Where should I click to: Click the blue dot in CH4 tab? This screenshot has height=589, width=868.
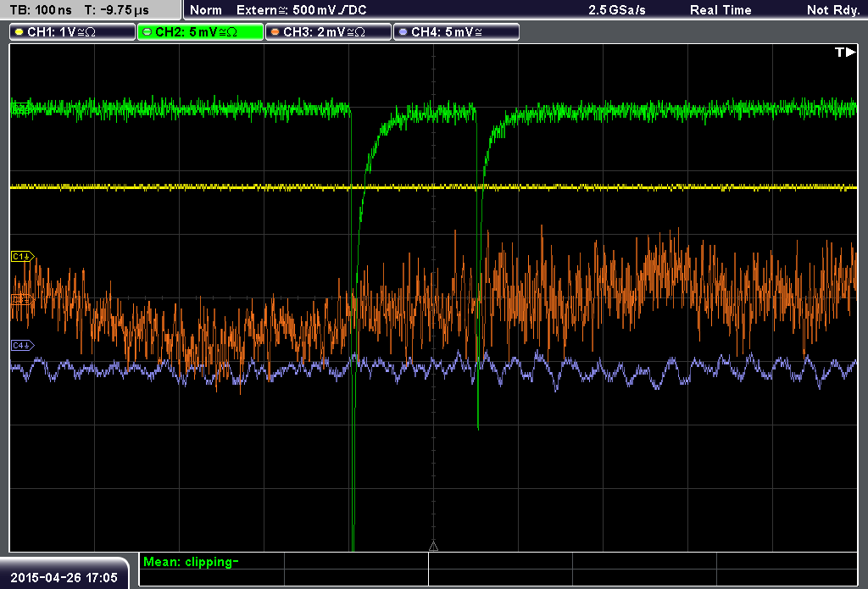tap(403, 32)
